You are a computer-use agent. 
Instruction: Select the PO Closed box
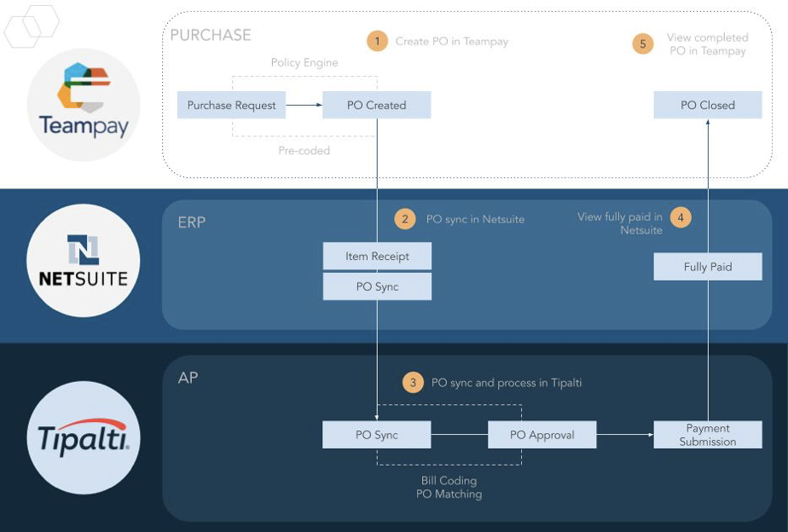click(x=708, y=105)
